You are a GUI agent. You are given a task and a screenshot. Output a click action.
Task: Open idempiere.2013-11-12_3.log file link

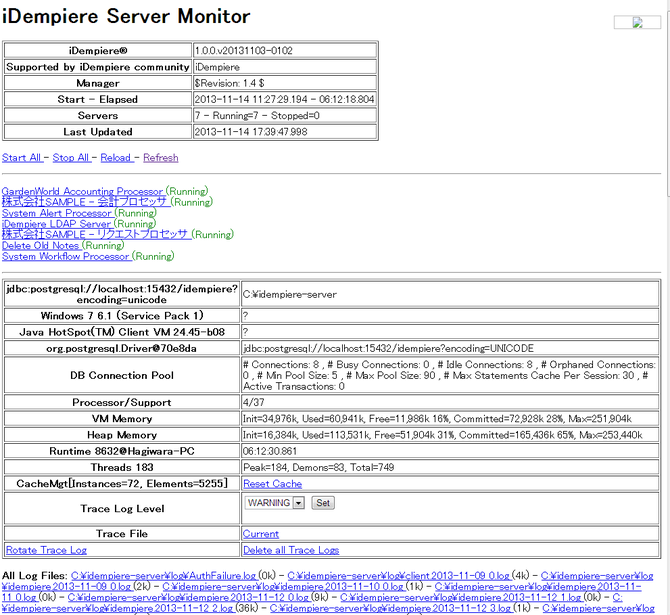390,608
